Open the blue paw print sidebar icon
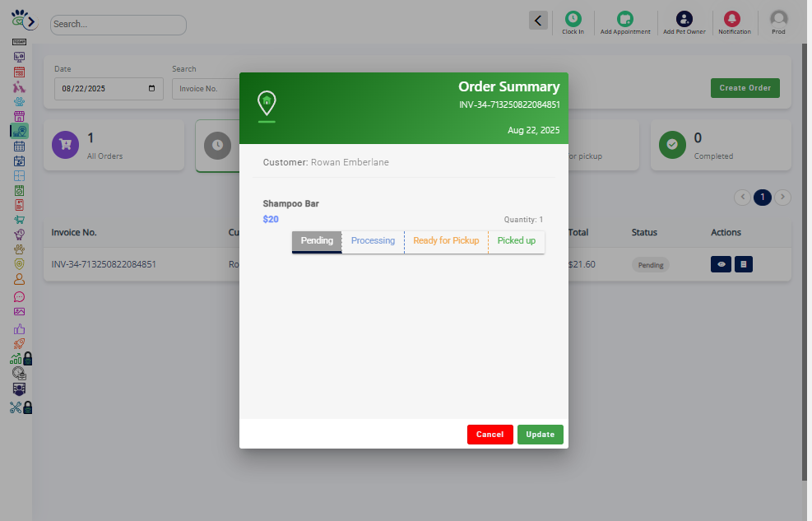The width and height of the screenshot is (812, 521). [19, 101]
